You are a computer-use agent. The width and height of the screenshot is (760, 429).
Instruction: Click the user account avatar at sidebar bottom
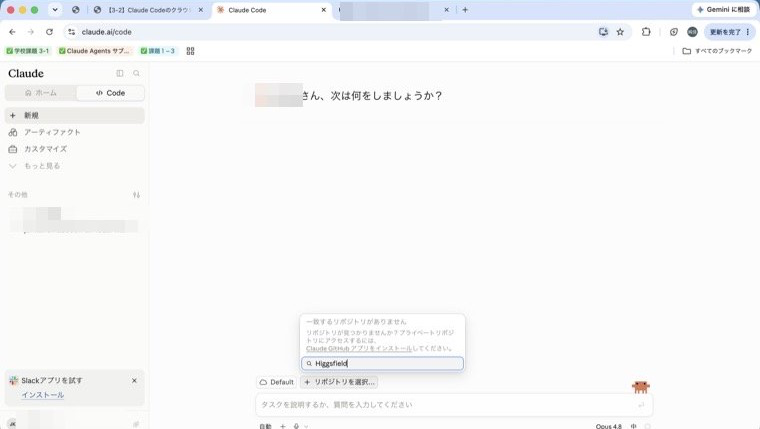12,424
